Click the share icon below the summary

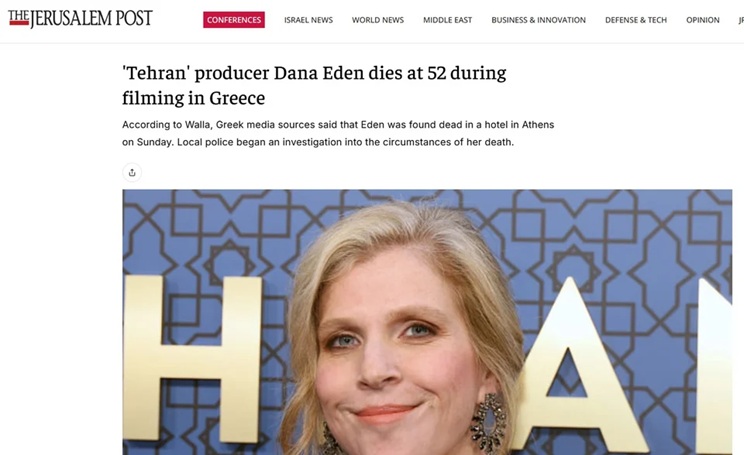(x=132, y=172)
